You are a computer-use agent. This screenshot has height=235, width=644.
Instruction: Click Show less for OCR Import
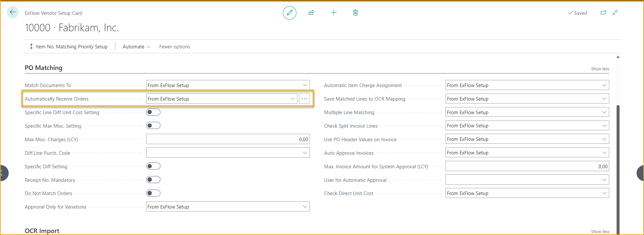pos(600,231)
